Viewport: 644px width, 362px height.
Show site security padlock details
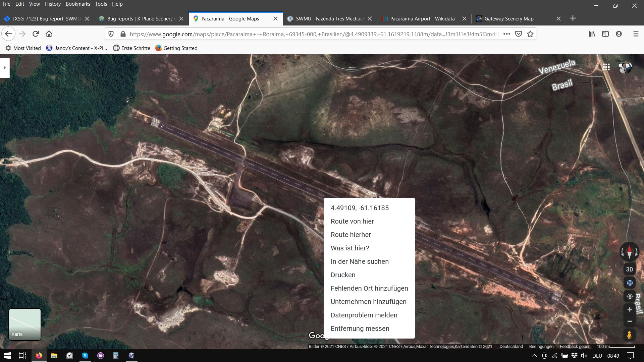pyautogui.click(x=123, y=34)
